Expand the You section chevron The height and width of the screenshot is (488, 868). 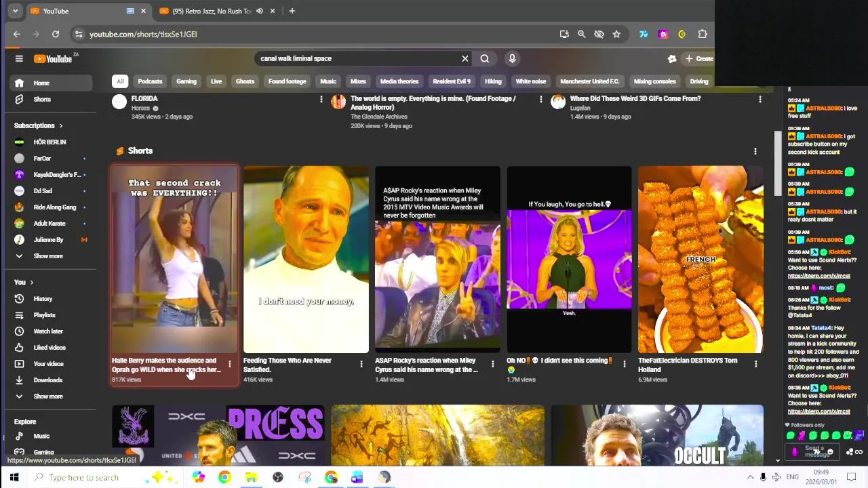[31, 283]
